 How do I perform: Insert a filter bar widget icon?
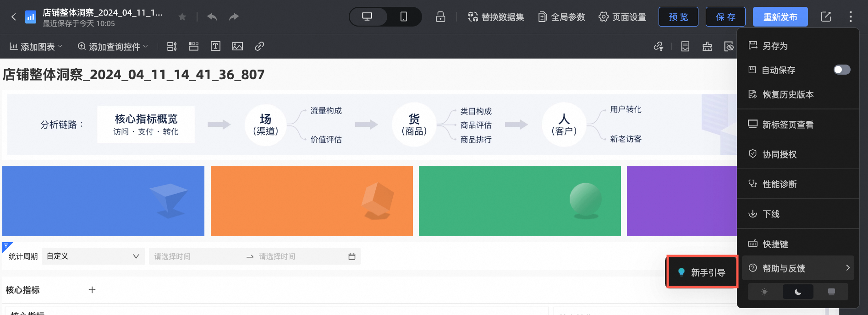tap(172, 46)
